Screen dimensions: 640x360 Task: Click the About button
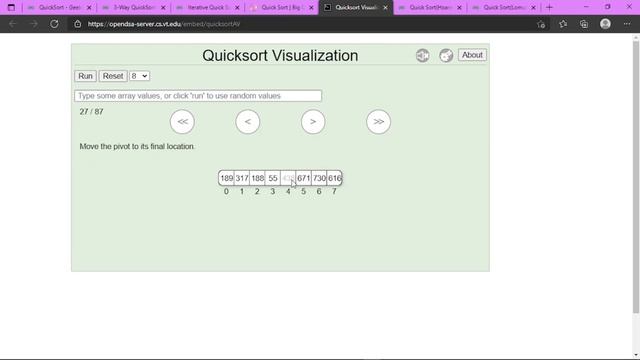click(x=472, y=55)
